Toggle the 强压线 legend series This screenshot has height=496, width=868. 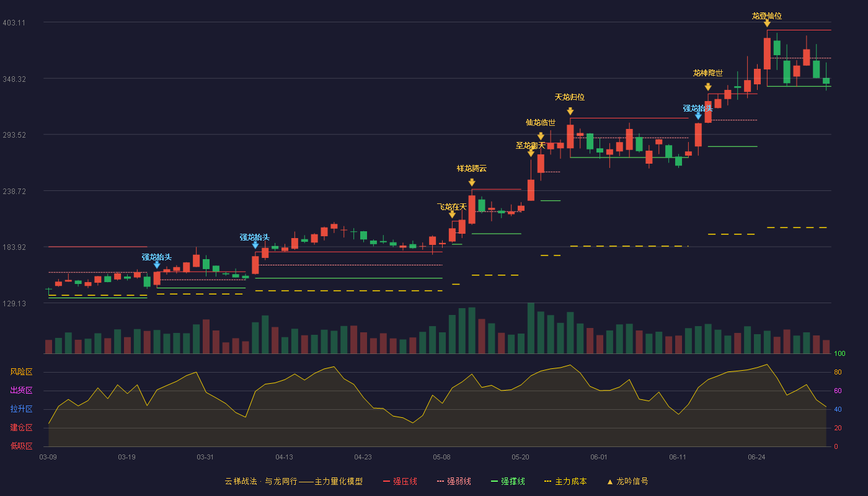[400, 481]
